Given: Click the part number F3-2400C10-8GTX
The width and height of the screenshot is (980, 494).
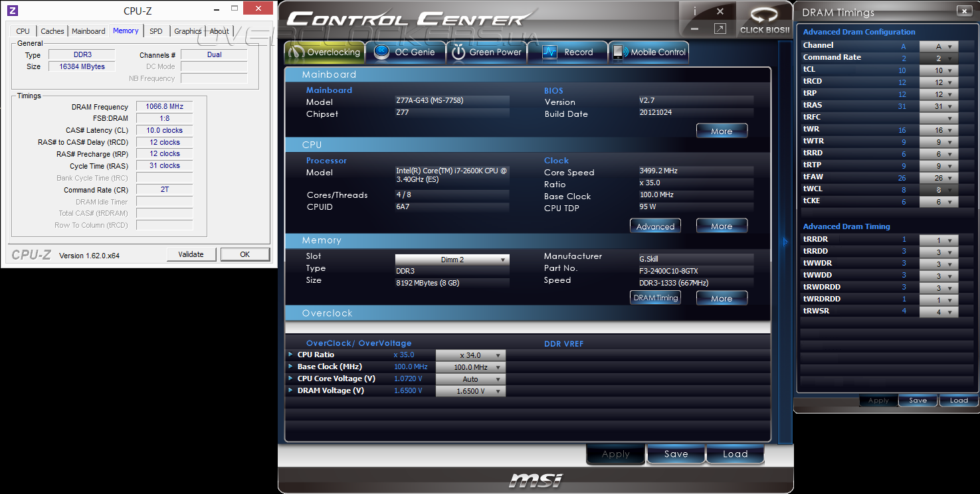Looking at the screenshot, I should click(x=668, y=271).
